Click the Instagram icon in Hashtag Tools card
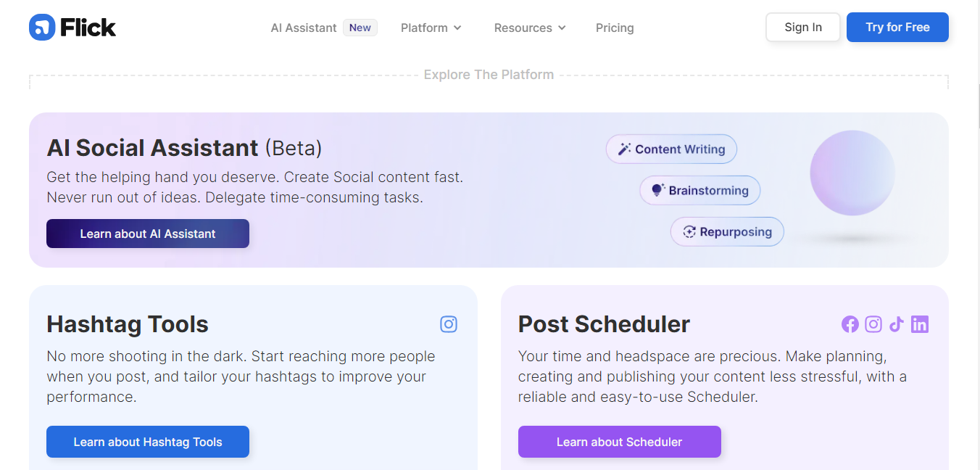 pyautogui.click(x=449, y=324)
